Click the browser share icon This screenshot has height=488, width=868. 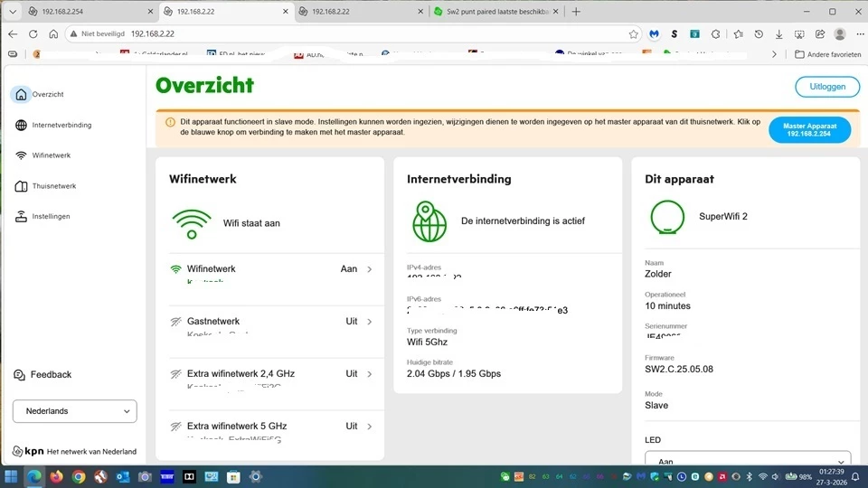(820, 34)
